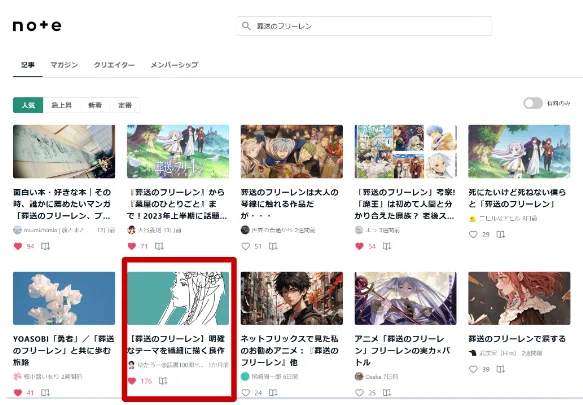Like the ネットフリックス article with 24 likes
The width and height of the screenshot is (583, 405).
(245, 393)
